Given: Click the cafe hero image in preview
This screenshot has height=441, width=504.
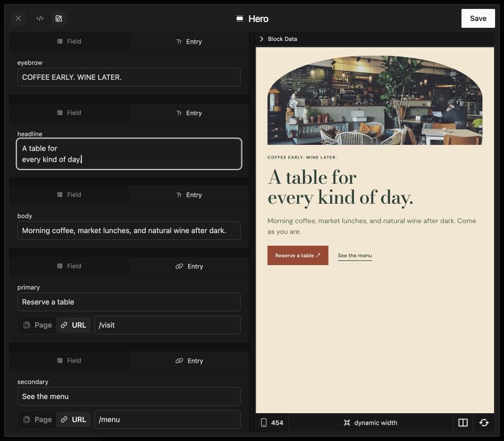Looking at the screenshot, I should [375, 100].
